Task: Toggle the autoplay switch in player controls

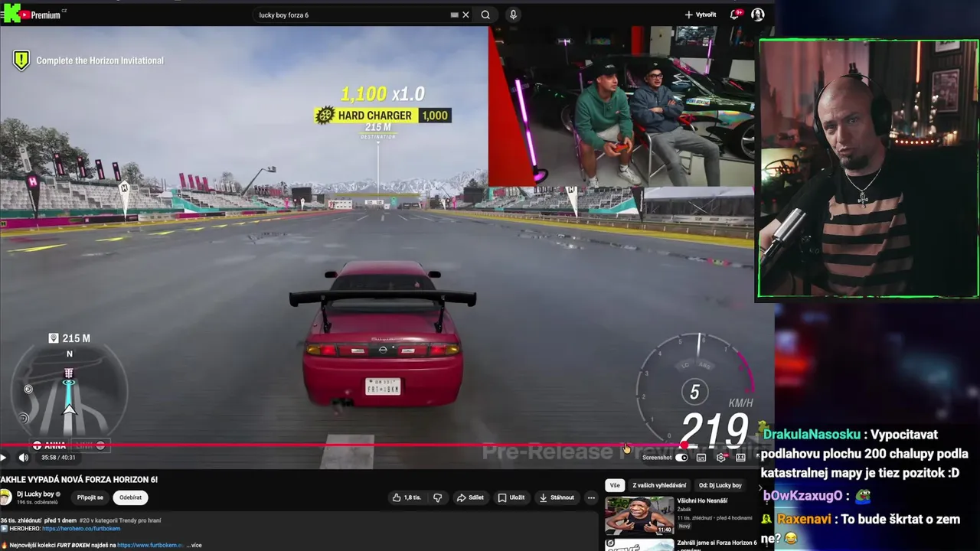Action: pos(681,458)
